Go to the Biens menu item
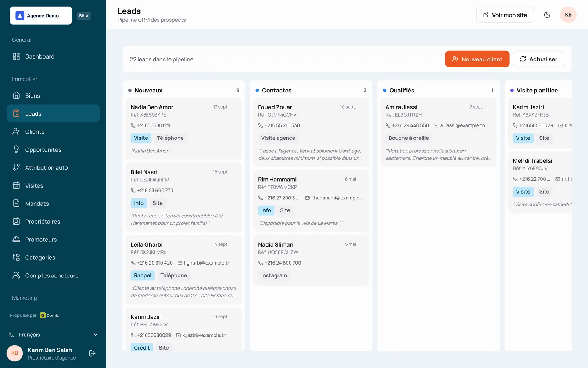 click(53, 95)
